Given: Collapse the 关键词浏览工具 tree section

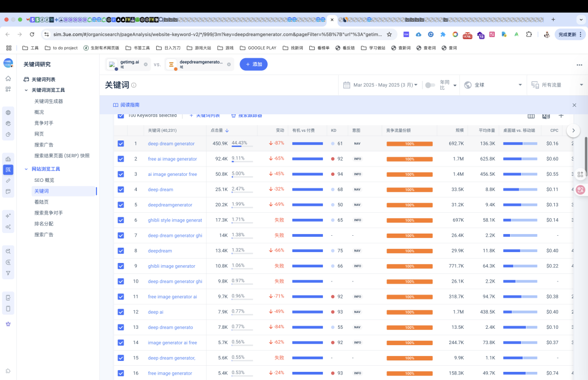Looking at the screenshot, I should (26, 90).
